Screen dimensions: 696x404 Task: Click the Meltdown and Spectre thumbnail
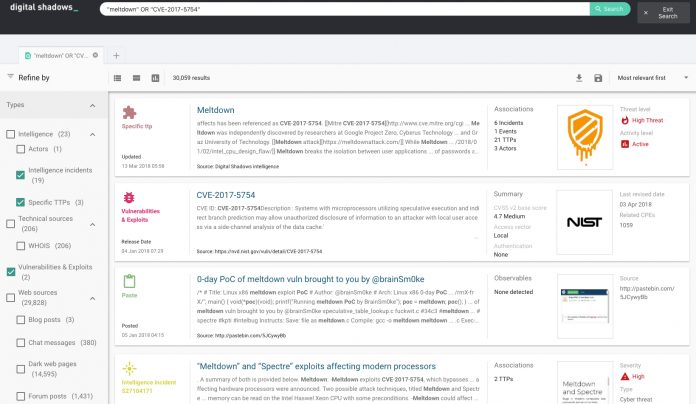point(585,383)
